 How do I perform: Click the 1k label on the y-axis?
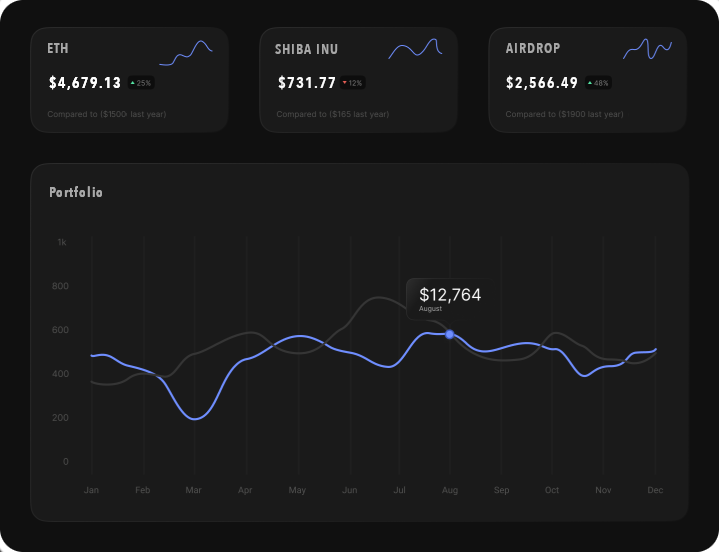coord(61,242)
